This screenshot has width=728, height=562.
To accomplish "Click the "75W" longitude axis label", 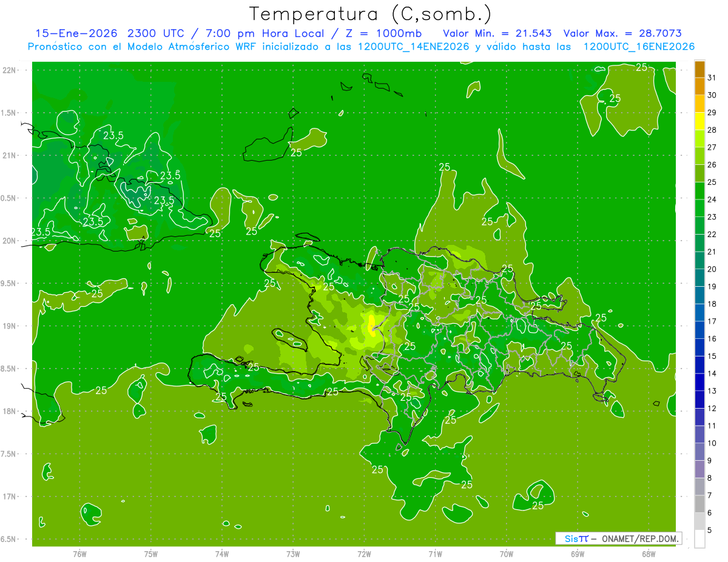I will click(x=151, y=554).
